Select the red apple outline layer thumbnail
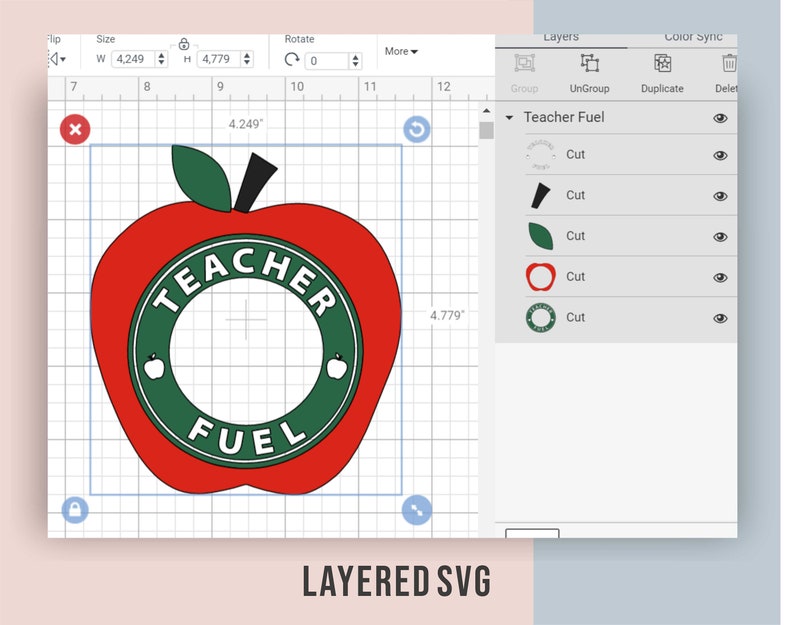794x625 pixels. point(540,277)
